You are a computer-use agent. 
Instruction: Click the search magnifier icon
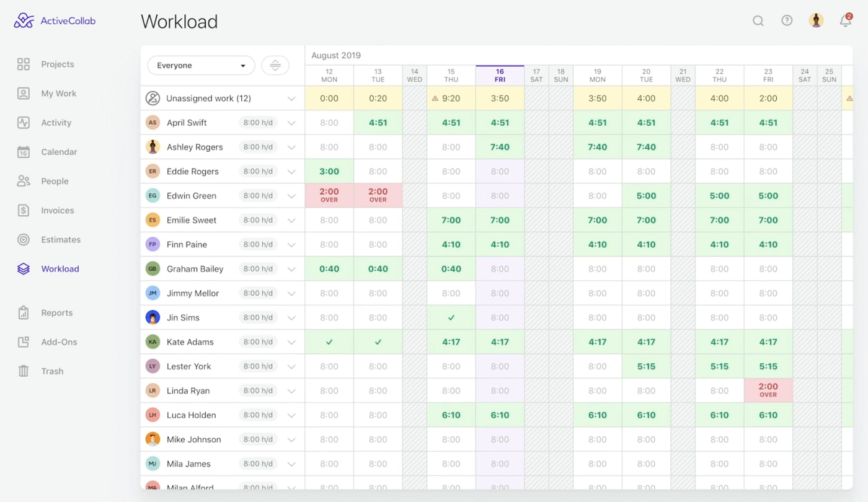point(758,20)
